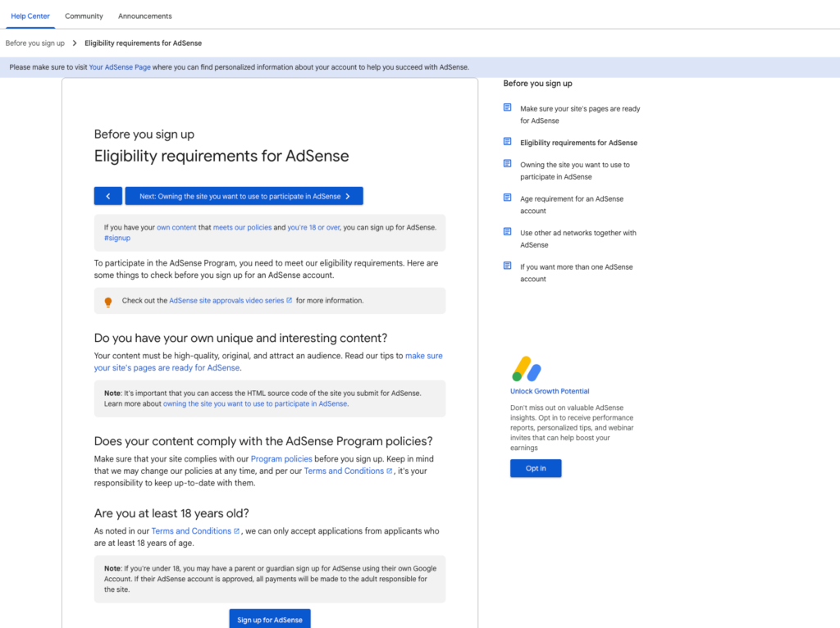The image size is (840, 628).
Task: Open the 'Program policies' link
Action: [x=281, y=459]
